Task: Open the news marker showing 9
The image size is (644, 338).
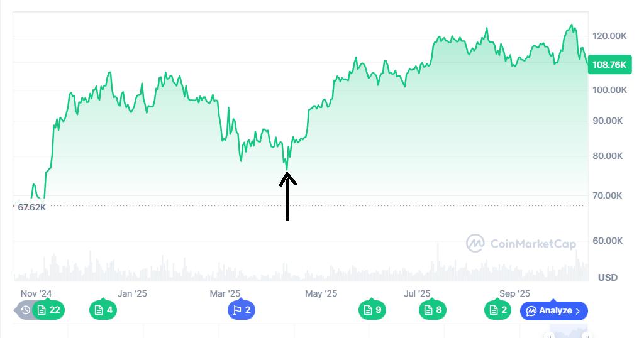Action: point(372,310)
